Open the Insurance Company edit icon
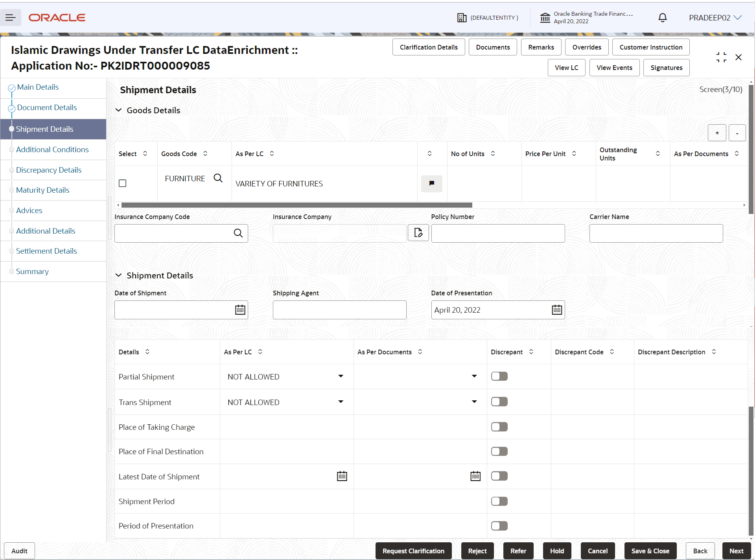Viewport: 755px width, 560px height. pos(418,233)
